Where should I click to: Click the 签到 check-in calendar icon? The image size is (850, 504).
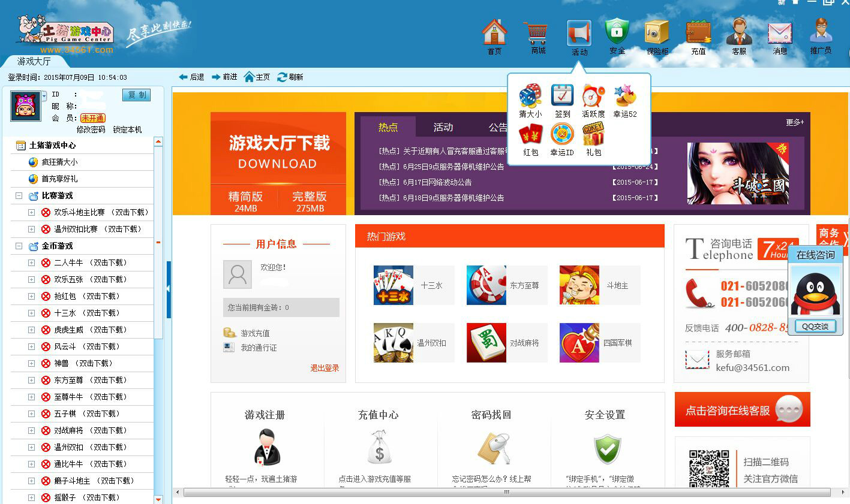tap(562, 96)
